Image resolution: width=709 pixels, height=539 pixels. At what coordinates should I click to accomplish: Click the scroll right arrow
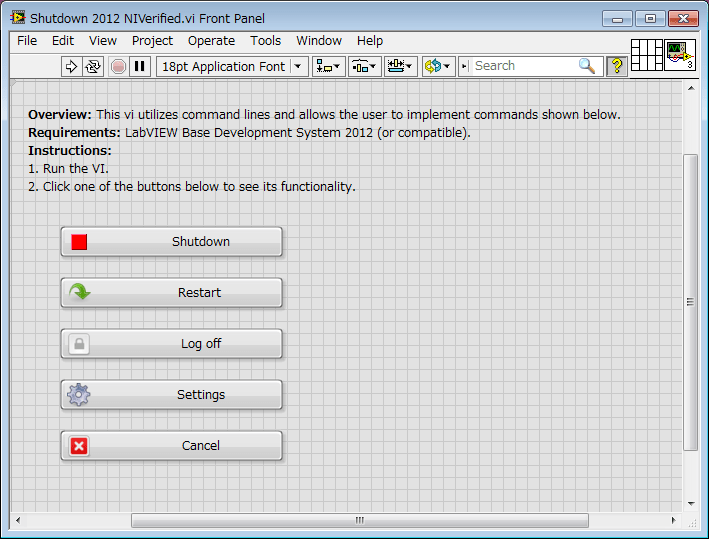[x=673, y=520]
